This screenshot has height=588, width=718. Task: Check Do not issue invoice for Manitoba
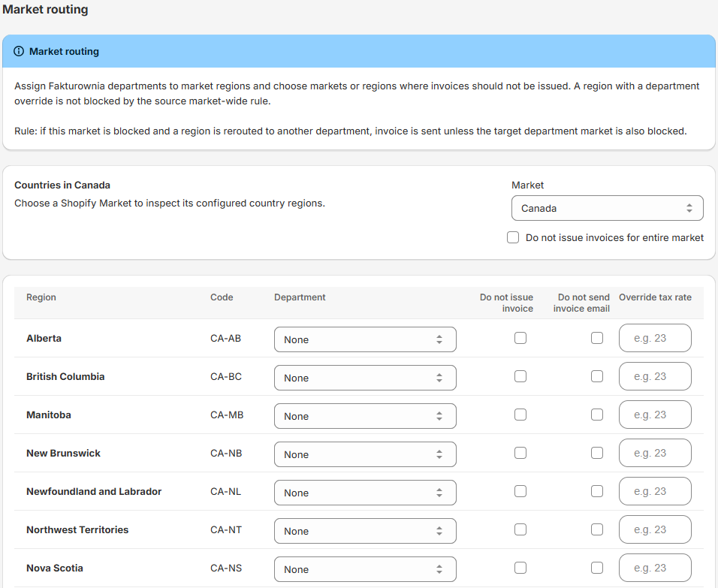(x=520, y=415)
